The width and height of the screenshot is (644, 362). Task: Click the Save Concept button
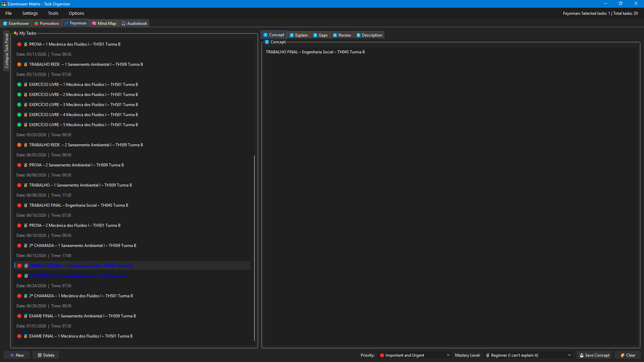click(594, 355)
